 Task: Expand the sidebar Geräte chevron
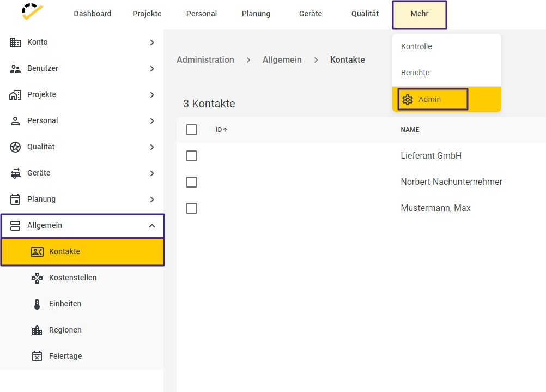pyautogui.click(x=152, y=173)
